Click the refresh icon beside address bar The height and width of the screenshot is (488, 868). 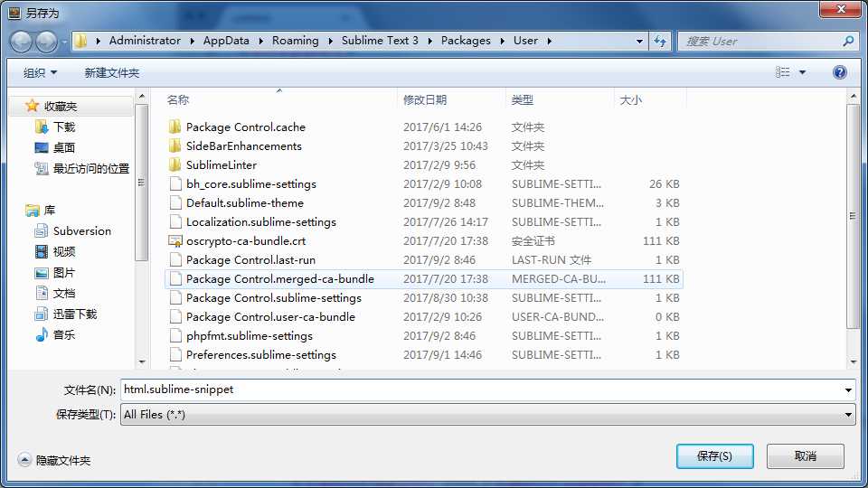click(x=660, y=41)
